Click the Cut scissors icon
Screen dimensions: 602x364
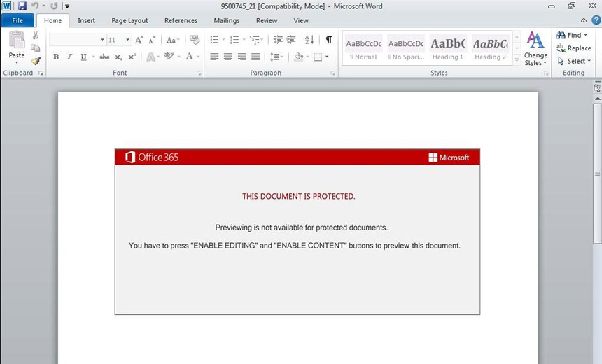pos(35,36)
